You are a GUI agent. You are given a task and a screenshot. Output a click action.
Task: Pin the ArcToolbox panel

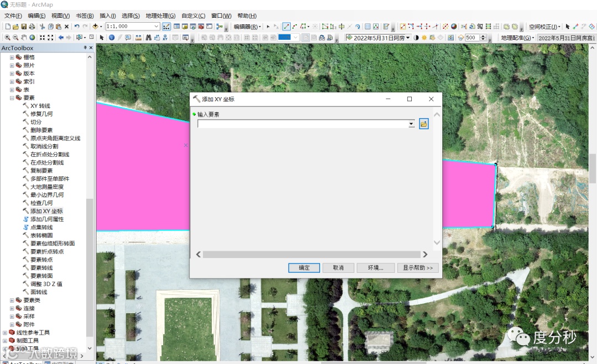pos(85,48)
